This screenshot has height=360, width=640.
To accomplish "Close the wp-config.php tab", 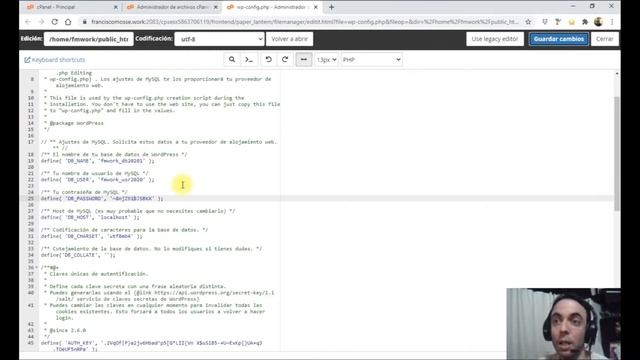I will (316, 7).
